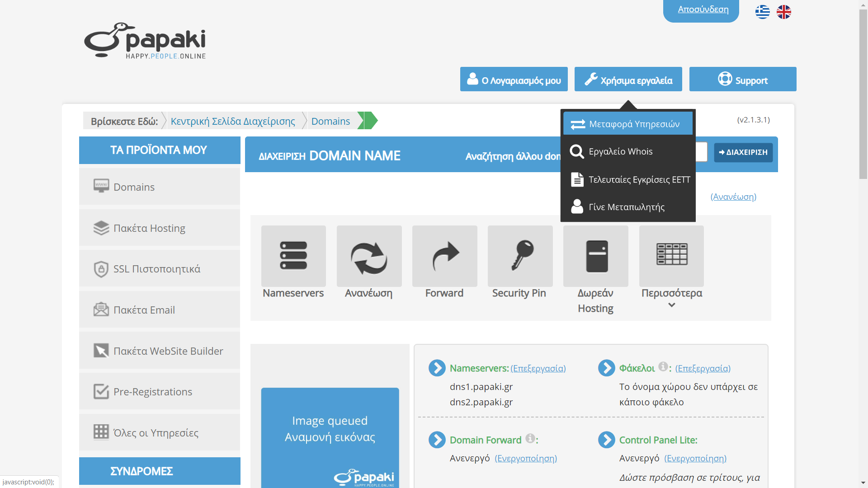Click the ΣΥΝΔΡΟΜΕΣ section header
The height and width of the screenshot is (488, 868).
click(x=160, y=471)
